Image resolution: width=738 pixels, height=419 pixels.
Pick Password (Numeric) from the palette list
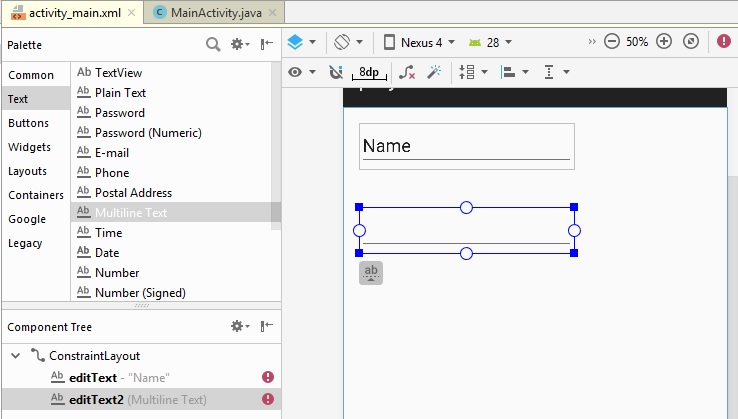pyautogui.click(x=147, y=133)
